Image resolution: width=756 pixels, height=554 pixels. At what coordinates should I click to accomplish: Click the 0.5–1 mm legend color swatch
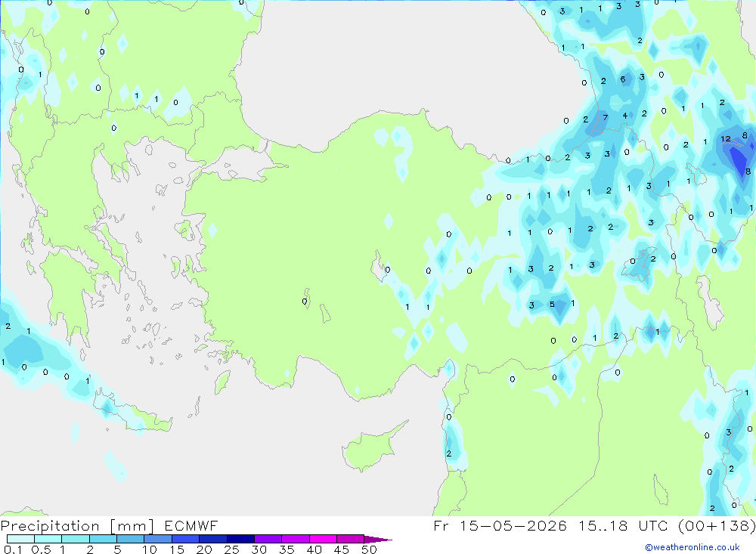point(48,539)
